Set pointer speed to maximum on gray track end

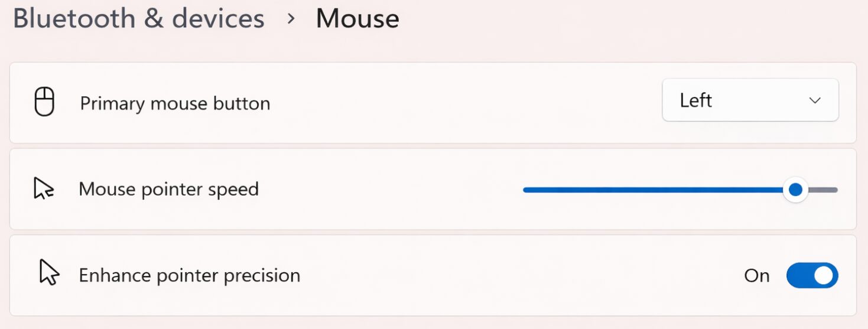tap(834, 190)
